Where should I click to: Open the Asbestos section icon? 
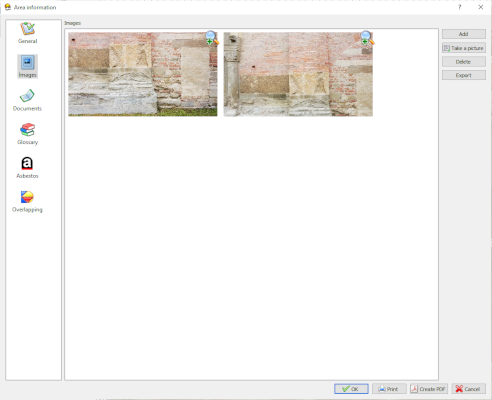pos(27,163)
